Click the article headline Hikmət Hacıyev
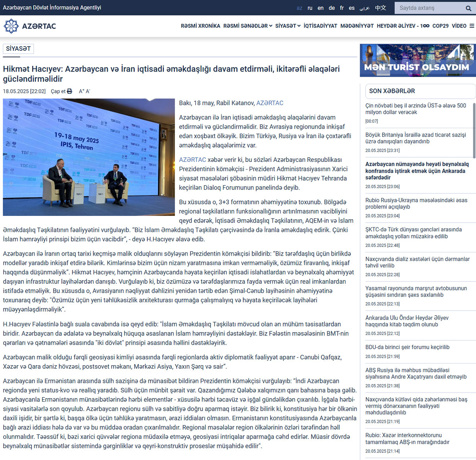The image size is (476, 460). click(171, 74)
